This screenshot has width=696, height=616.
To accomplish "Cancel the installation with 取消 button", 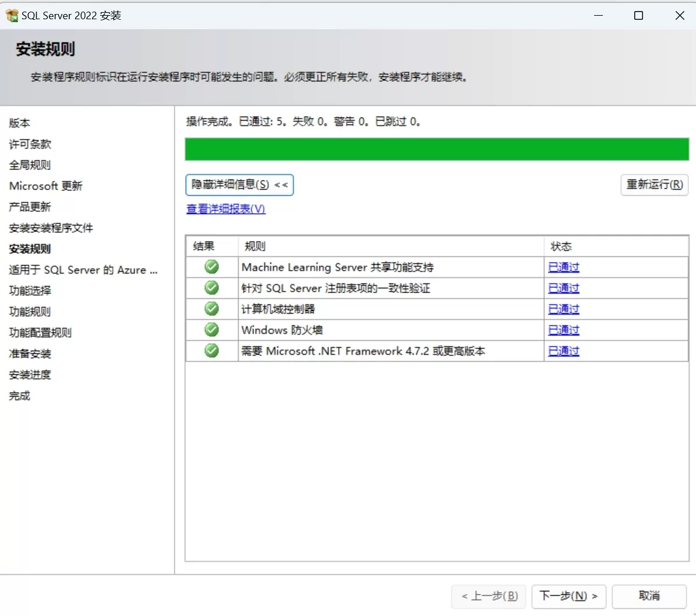I will tap(649, 596).
